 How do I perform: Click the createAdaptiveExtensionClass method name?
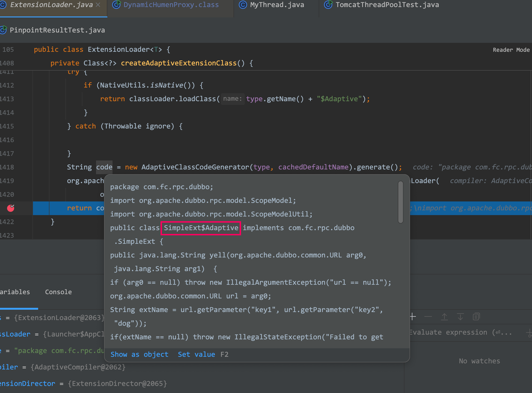click(179, 63)
